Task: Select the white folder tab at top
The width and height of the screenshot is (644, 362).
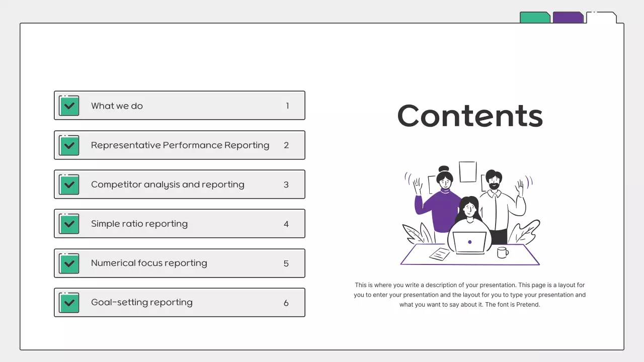Action: (600, 17)
